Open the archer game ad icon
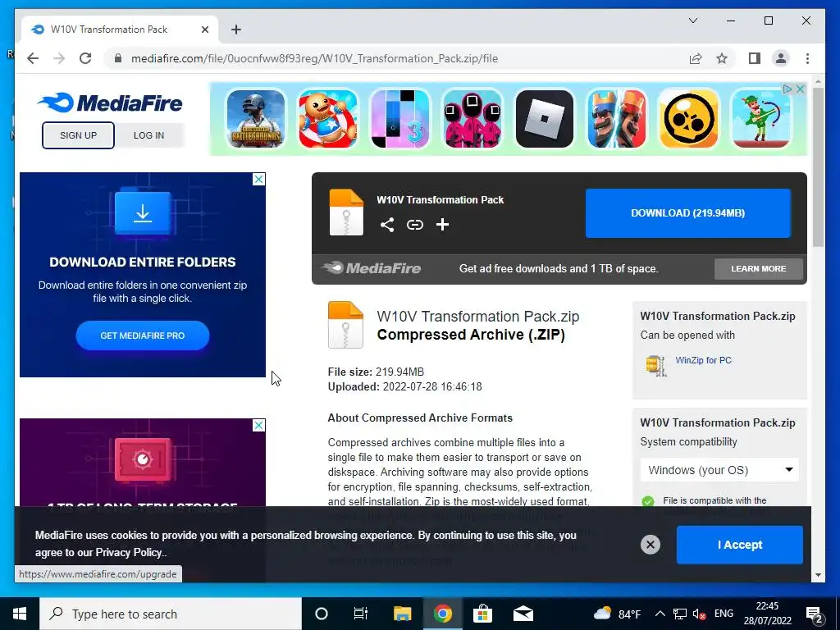 tap(760, 118)
